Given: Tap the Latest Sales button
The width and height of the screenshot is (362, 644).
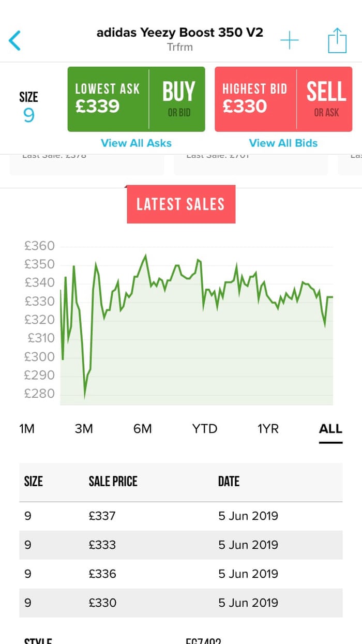Looking at the screenshot, I should pyautogui.click(x=181, y=204).
